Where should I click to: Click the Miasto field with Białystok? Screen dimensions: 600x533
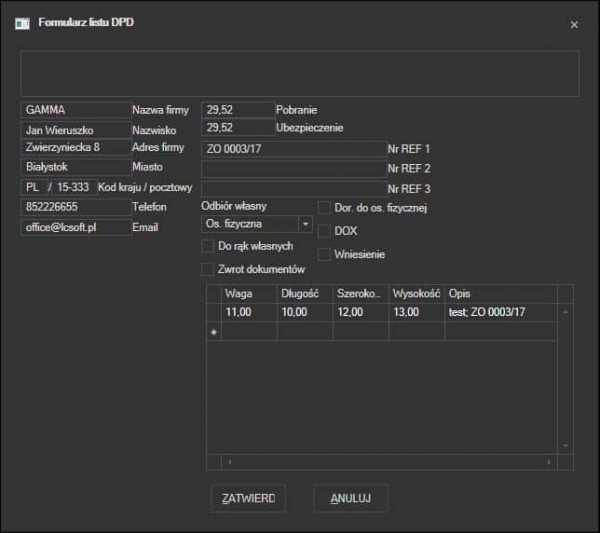click(76, 167)
